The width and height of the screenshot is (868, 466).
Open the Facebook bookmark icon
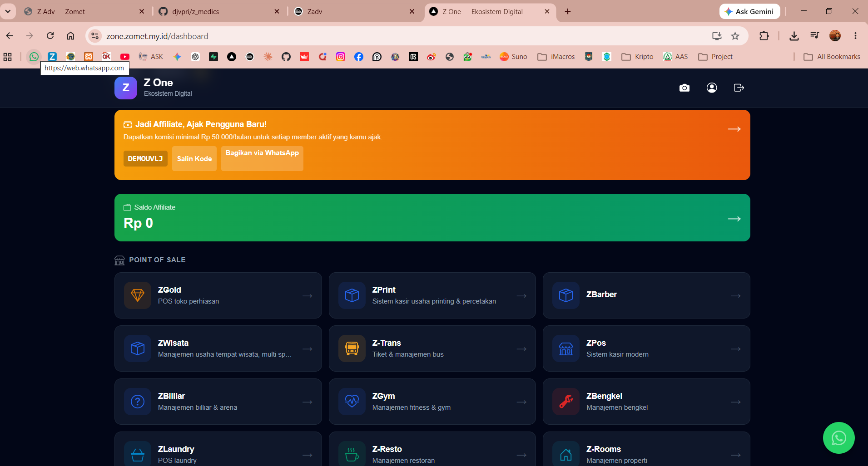pyautogui.click(x=359, y=57)
